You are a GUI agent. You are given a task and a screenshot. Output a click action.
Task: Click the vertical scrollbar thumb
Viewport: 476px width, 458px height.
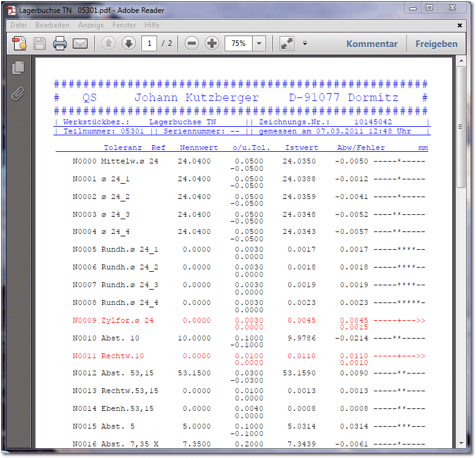click(x=461, y=127)
